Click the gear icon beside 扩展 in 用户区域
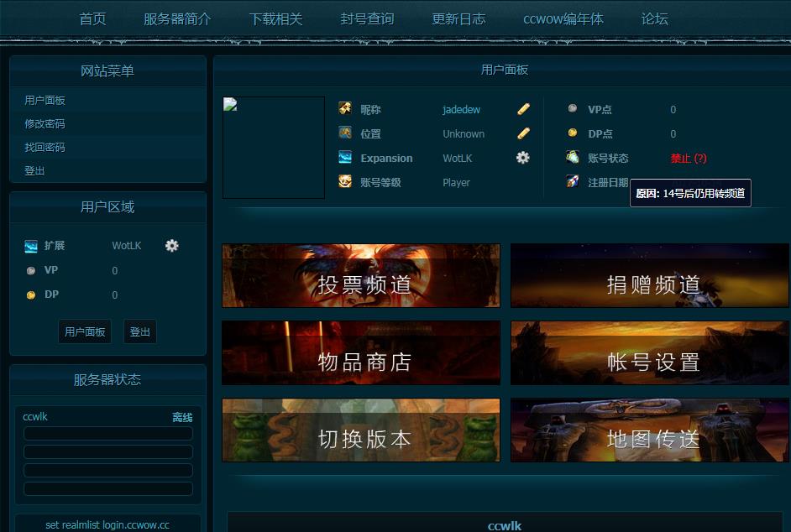Screen dimensions: 791x532 coord(172,246)
